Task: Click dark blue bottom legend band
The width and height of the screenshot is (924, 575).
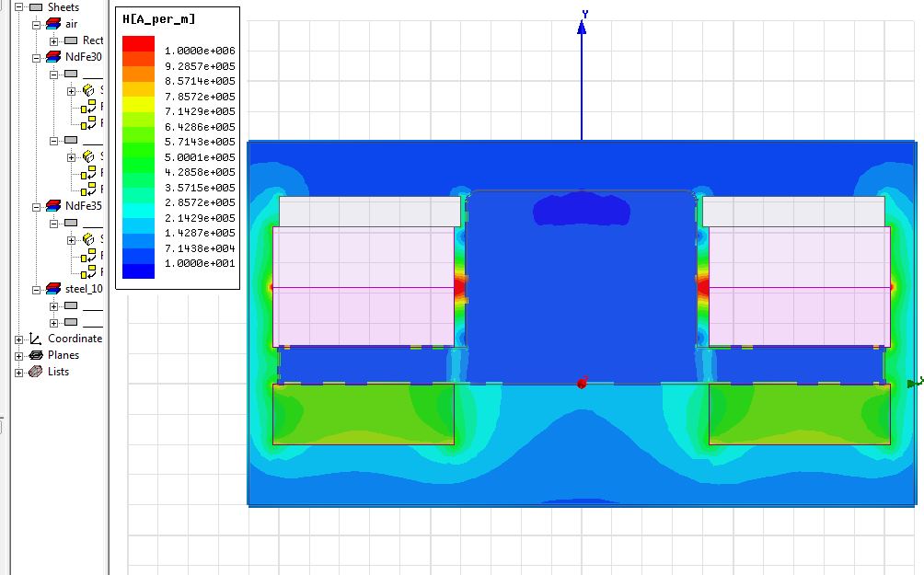Action: click(138, 270)
